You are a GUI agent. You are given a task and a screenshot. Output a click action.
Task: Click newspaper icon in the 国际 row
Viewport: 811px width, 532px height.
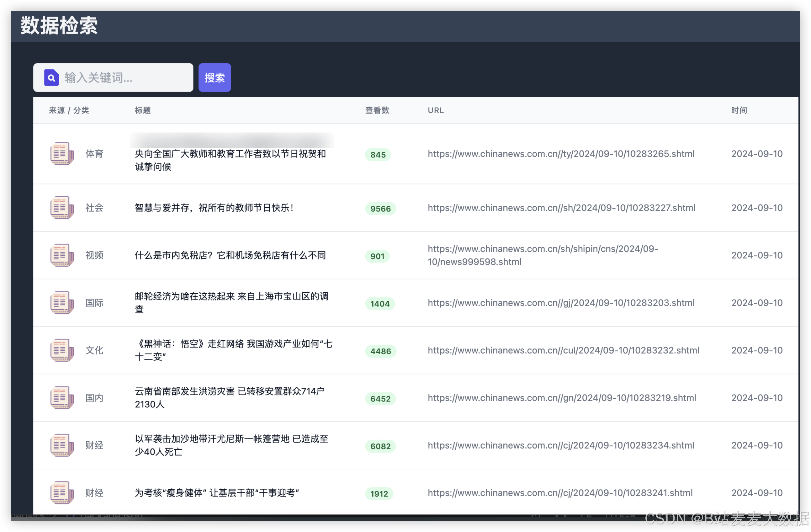[x=62, y=303]
